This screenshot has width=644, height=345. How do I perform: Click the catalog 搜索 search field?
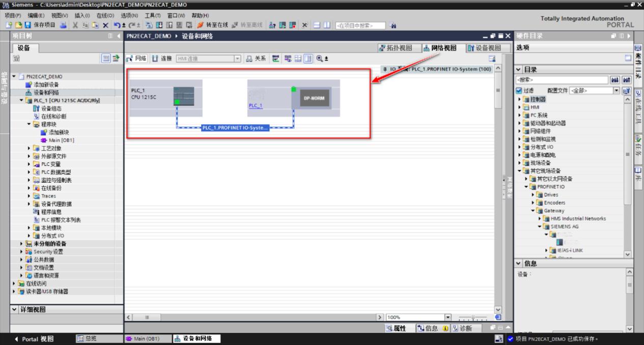[x=562, y=80]
